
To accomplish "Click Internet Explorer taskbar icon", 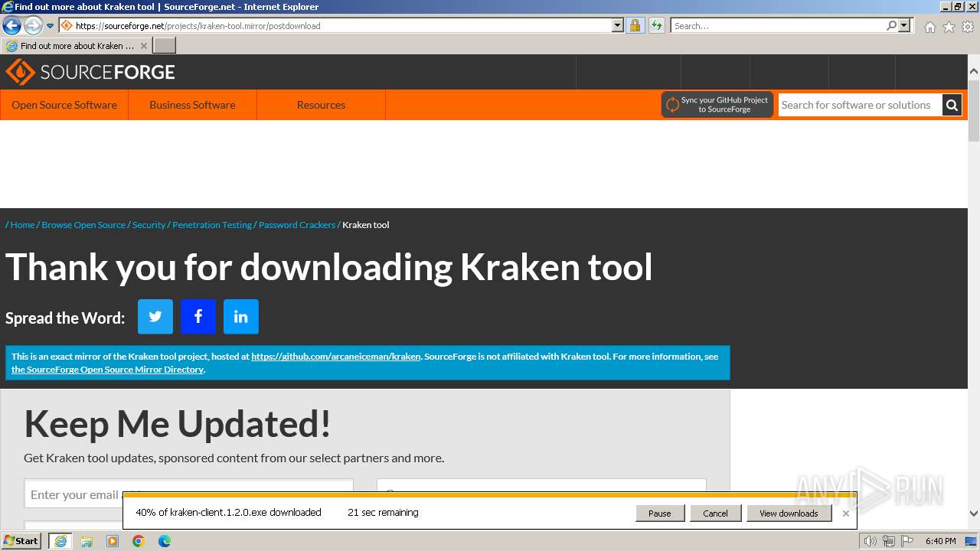I will click(x=60, y=541).
